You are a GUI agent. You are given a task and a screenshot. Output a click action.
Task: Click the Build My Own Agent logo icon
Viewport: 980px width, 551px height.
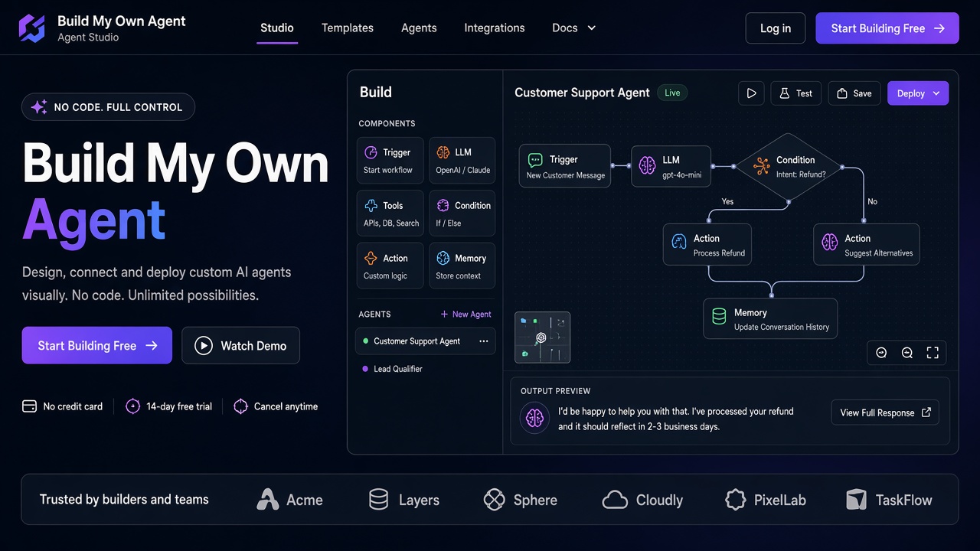click(32, 28)
